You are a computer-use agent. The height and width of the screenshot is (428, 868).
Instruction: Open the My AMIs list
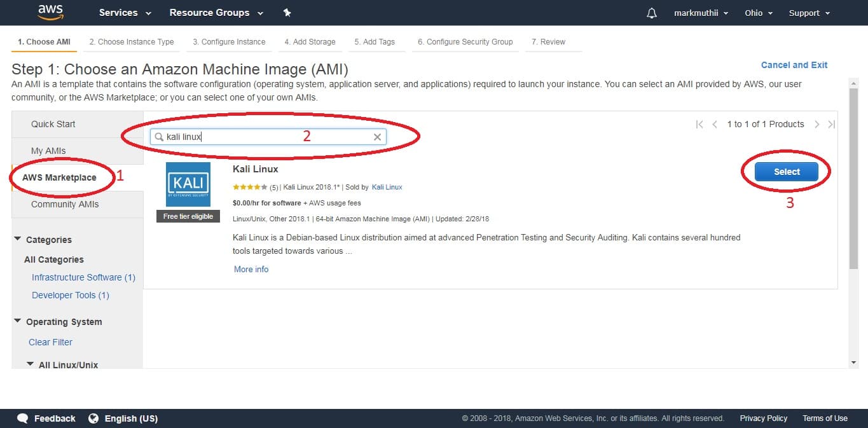pos(78,151)
